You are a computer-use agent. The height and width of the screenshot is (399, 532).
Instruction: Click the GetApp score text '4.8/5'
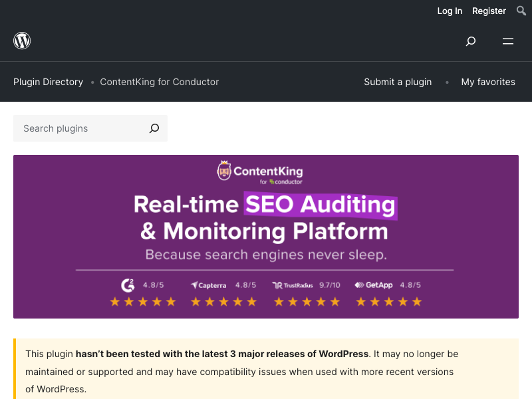coord(410,285)
